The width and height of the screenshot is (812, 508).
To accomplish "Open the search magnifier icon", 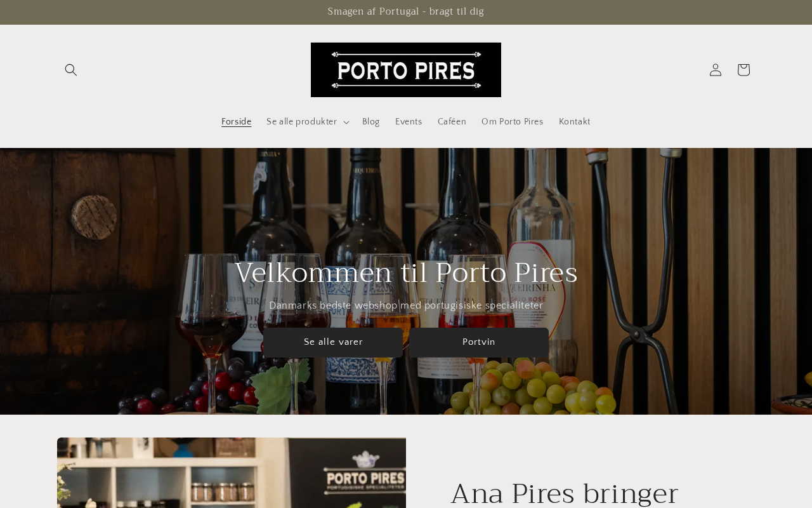I will 71,70.
